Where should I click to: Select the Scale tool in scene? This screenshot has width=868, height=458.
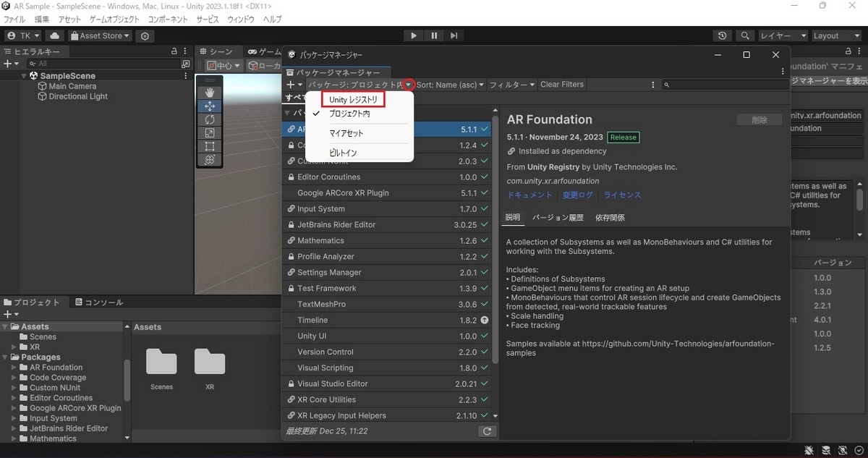tap(210, 133)
